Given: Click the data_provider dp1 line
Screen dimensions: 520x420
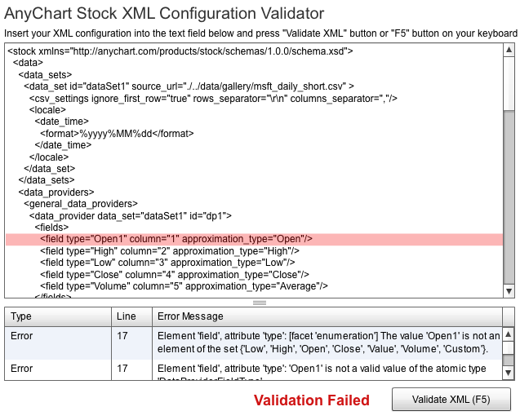Looking at the screenshot, I should [131, 215].
